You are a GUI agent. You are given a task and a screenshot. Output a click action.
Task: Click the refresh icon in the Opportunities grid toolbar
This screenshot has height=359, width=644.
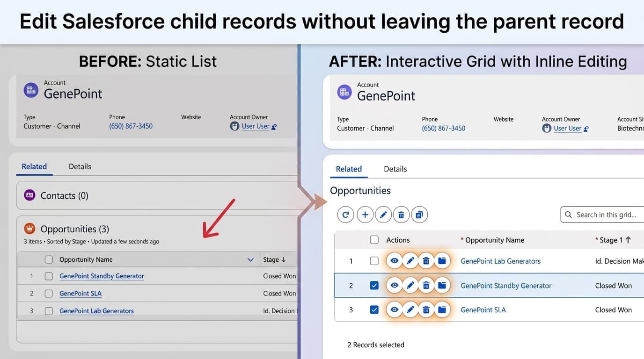pos(346,215)
